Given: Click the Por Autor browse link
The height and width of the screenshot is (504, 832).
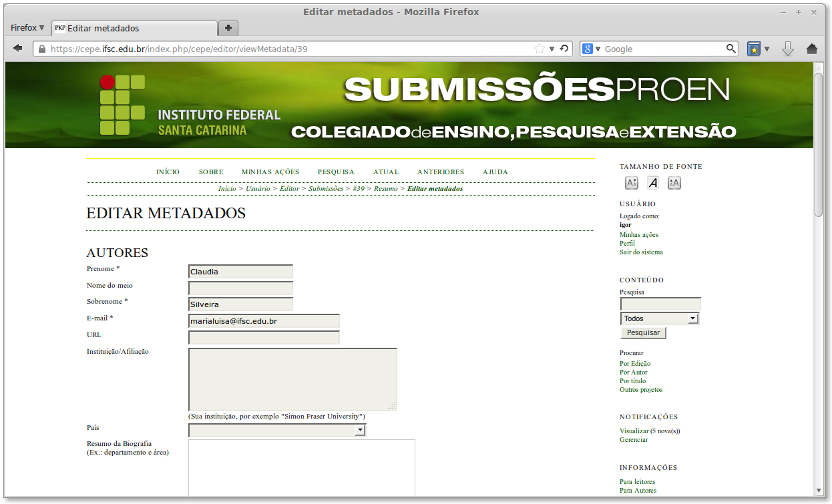Looking at the screenshot, I should click(633, 372).
